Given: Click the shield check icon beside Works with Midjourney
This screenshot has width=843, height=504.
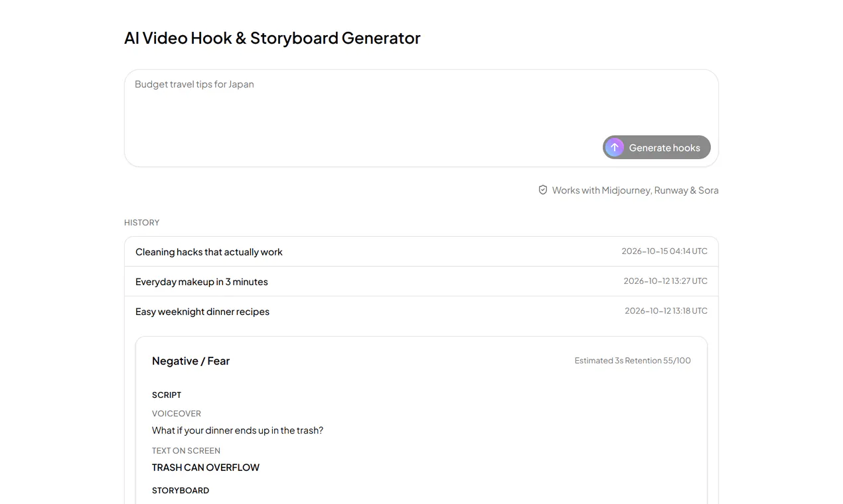Looking at the screenshot, I should click(543, 190).
